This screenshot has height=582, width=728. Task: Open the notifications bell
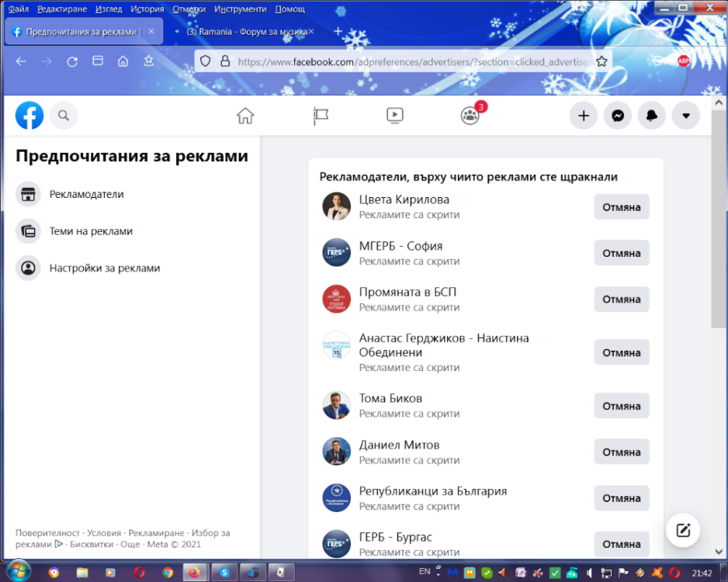point(652,115)
